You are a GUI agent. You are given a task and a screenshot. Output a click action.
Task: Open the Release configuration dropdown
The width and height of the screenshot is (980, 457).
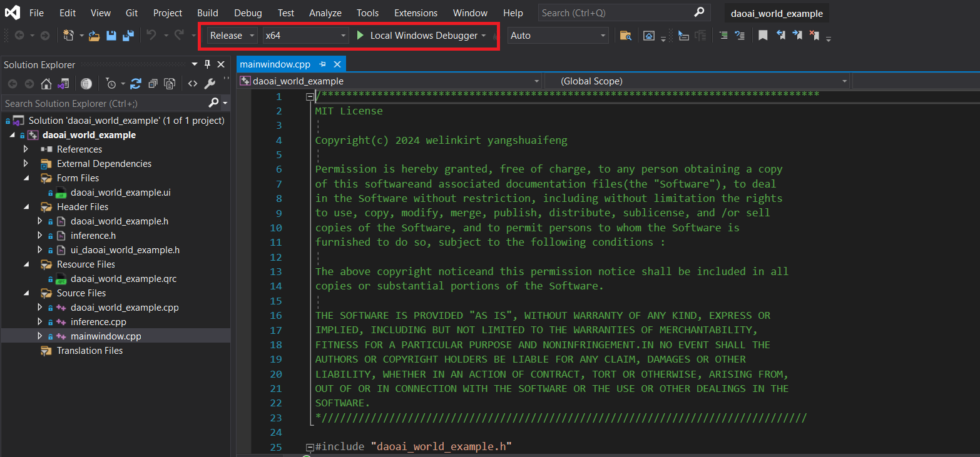pos(232,36)
